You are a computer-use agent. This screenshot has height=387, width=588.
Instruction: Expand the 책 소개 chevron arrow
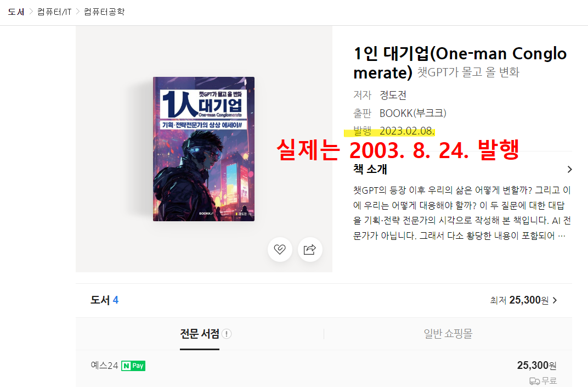coord(569,169)
